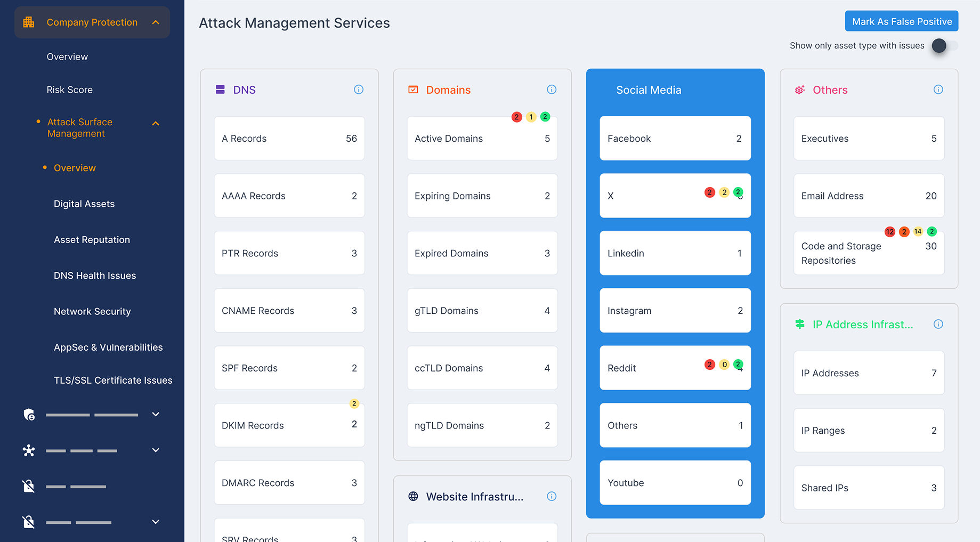Viewport: 980px width, 542px height.
Task: Select Overview under Attack Surface Management
Action: (x=75, y=168)
